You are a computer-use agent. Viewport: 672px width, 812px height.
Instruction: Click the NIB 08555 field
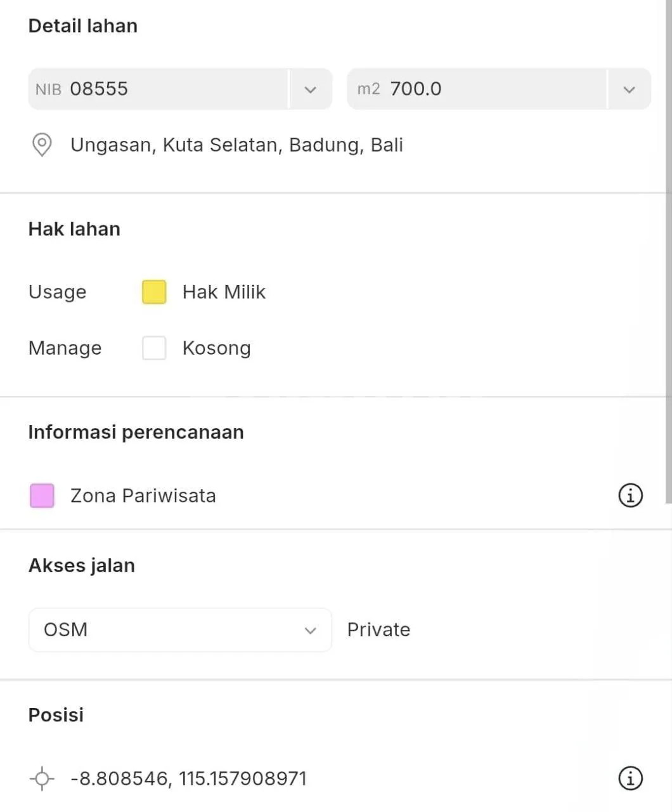158,89
